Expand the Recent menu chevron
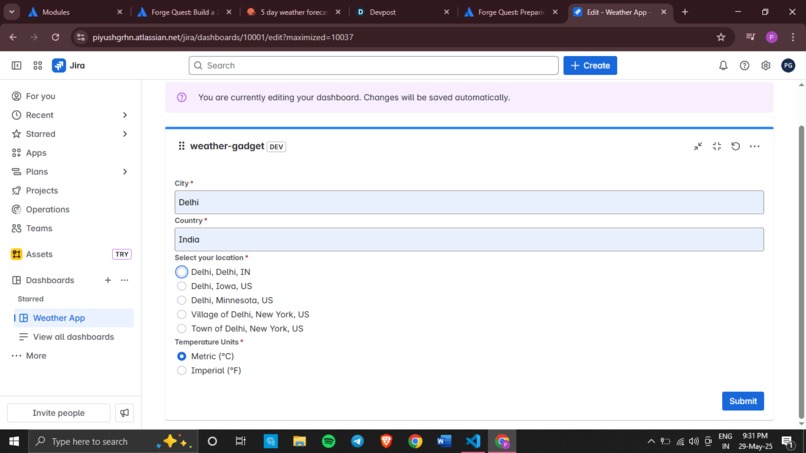 [125, 115]
